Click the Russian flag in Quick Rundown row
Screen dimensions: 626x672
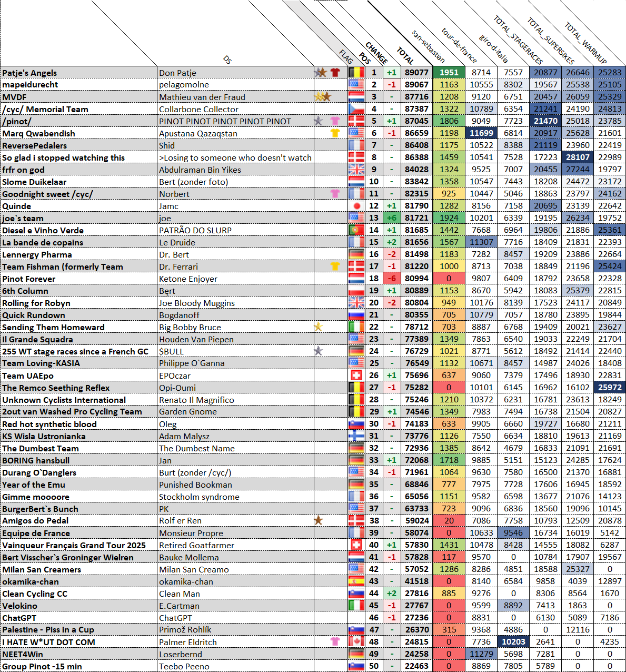point(356,315)
